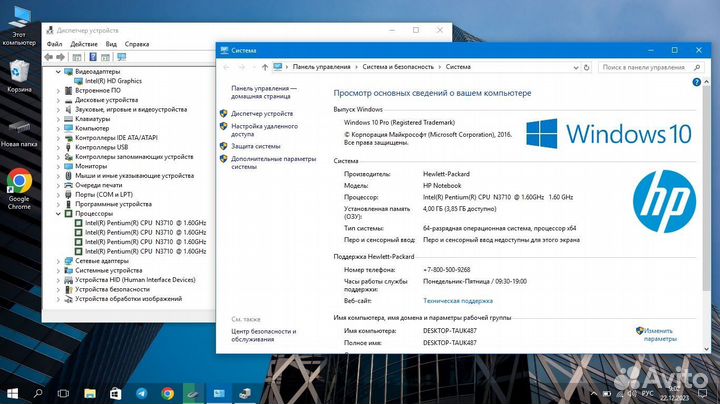Open the Файл menu in Device Manager
Image resolution: width=720 pixels, height=404 pixels.
[x=54, y=44]
